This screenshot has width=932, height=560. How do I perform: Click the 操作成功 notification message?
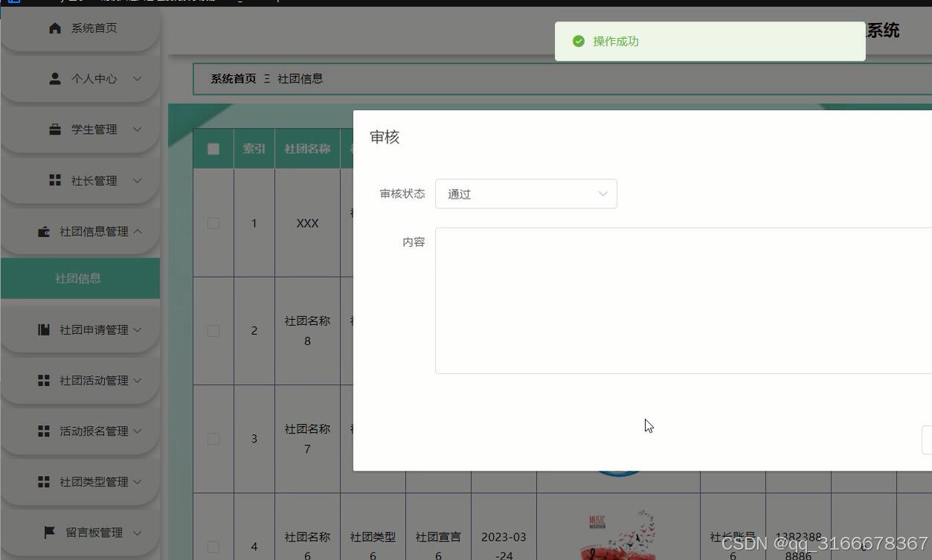tap(616, 41)
